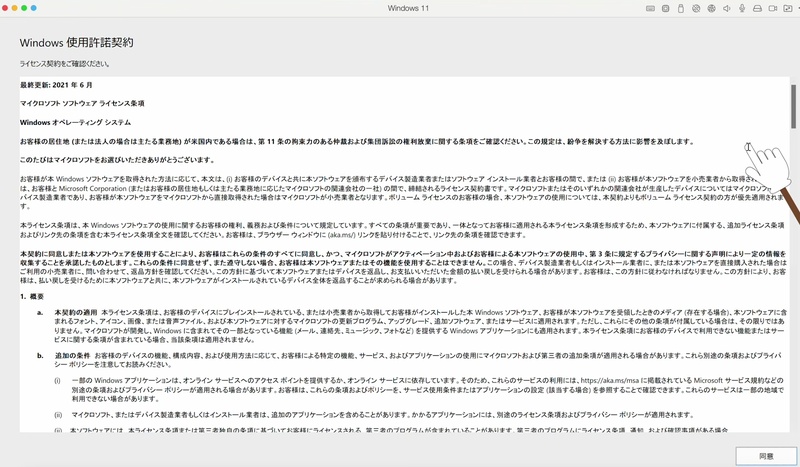The height and width of the screenshot is (467, 800).
Task: Open the shared folder picture icon
Action: (x=788, y=8)
